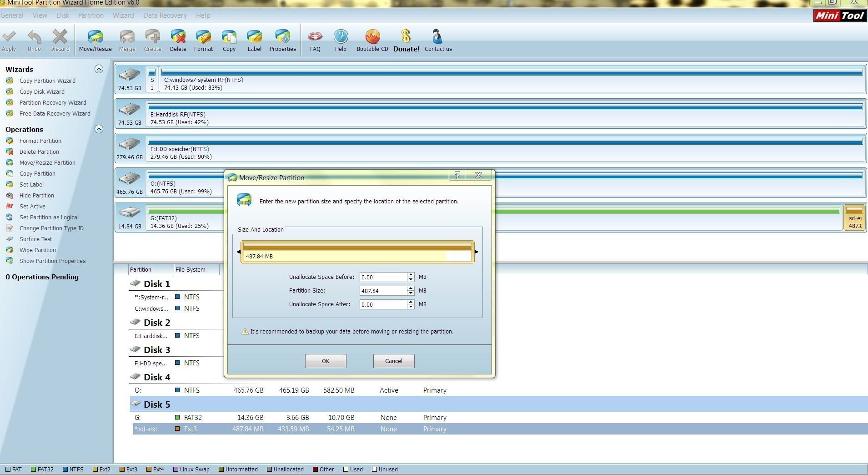The width and height of the screenshot is (868, 475).
Task: Launch Copy Disk Wizard from sidebar
Action: click(x=42, y=91)
